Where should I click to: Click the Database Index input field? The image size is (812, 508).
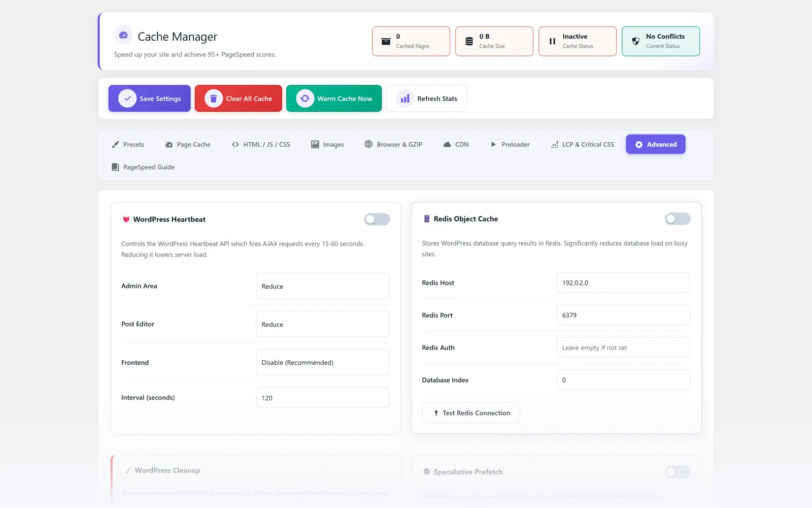pos(623,380)
